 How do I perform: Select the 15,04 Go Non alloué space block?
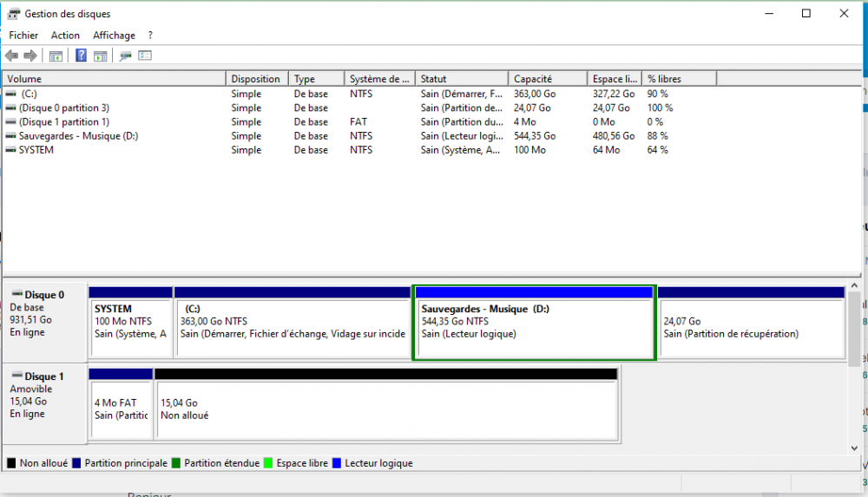tap(386, 409)
